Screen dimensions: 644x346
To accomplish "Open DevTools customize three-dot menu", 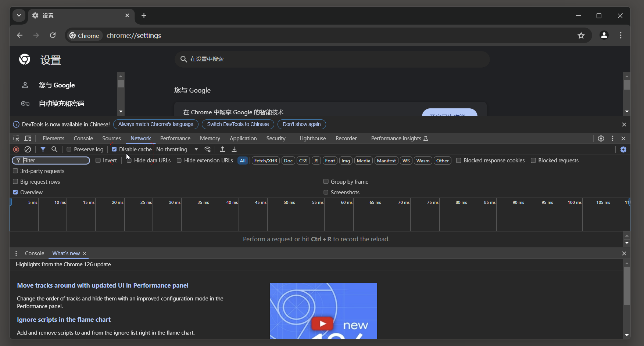I will [612, 138].
